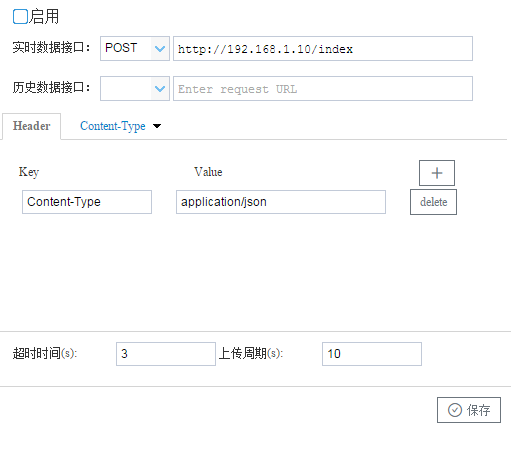Delete the Content-Type header row
The height and width of the screenshot is (475, 511).
[x=433, y=202]
